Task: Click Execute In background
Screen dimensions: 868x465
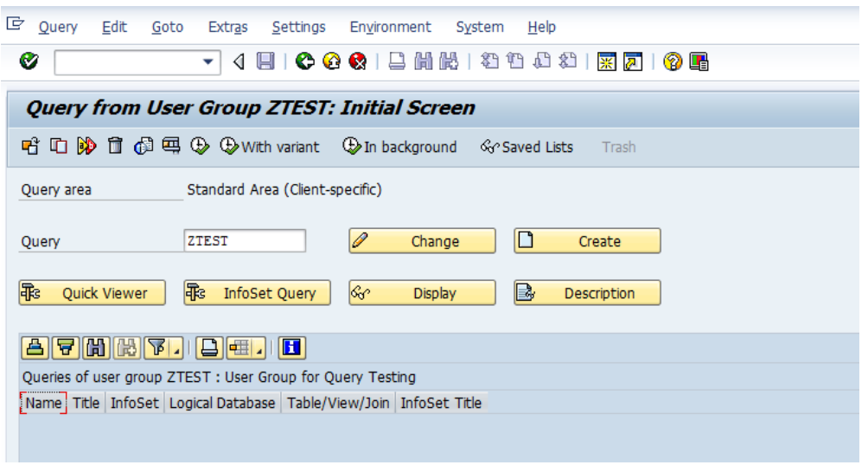Action: click(x=399, y=147)
